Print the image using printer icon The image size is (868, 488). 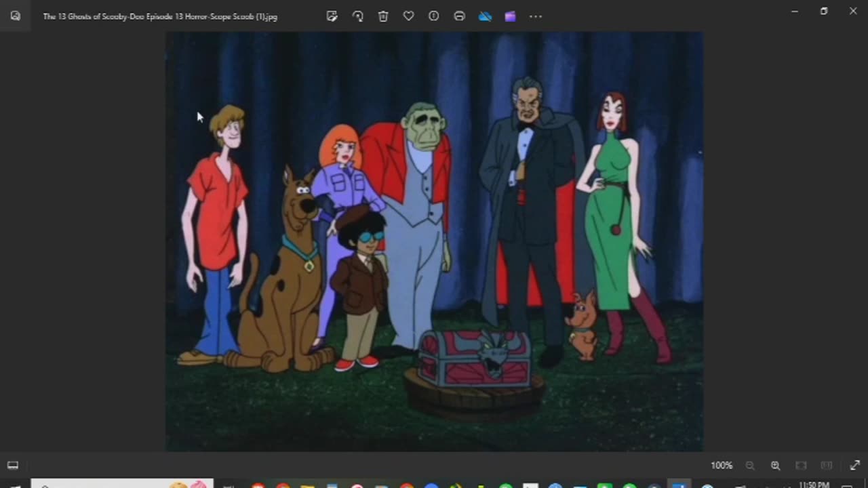459,16
